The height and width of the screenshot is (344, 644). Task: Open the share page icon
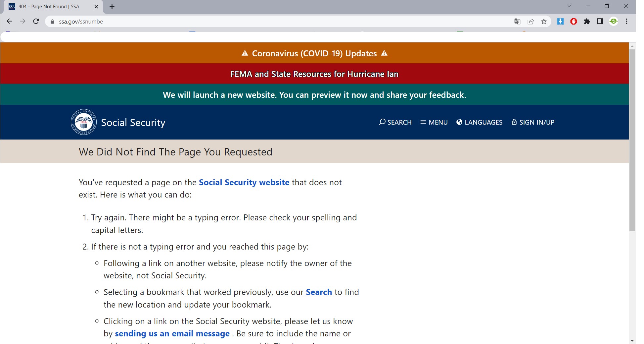click(x=530, y=22)
